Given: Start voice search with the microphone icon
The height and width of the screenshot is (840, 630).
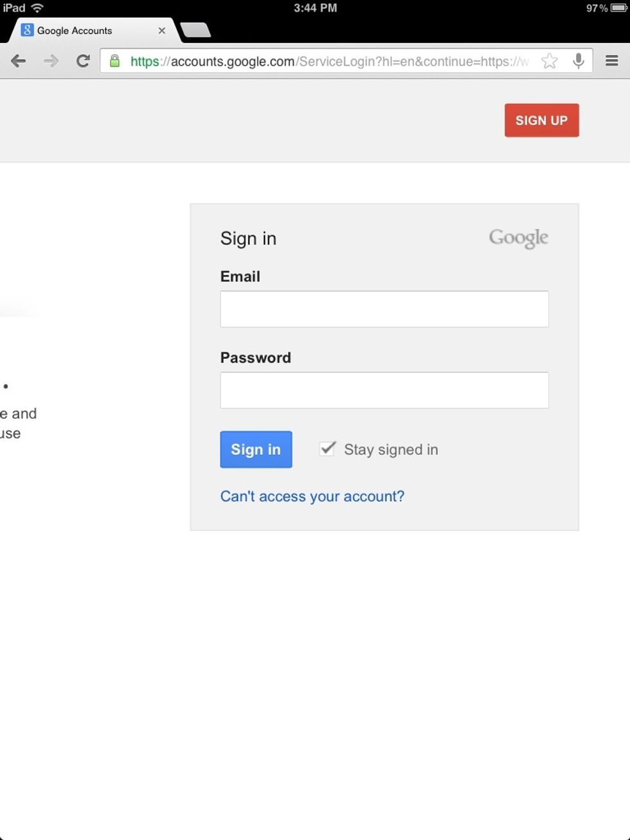Looking at the screenshot, I should click(578, 60).
